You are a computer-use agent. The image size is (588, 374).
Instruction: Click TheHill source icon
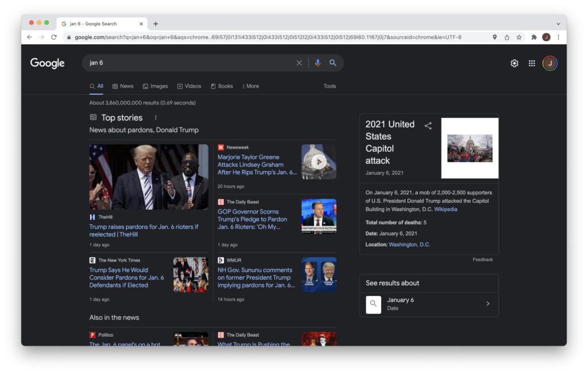92,217
